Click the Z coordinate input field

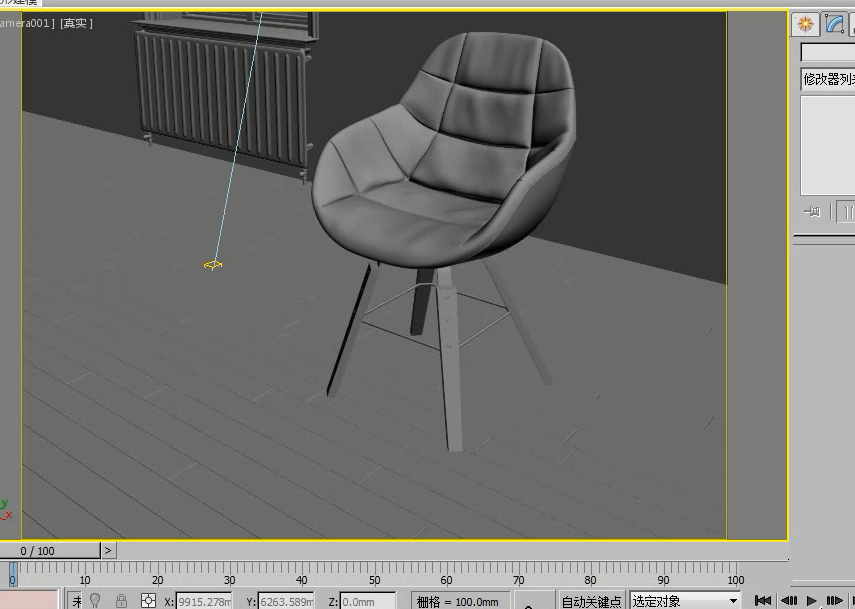click(368, 602)
